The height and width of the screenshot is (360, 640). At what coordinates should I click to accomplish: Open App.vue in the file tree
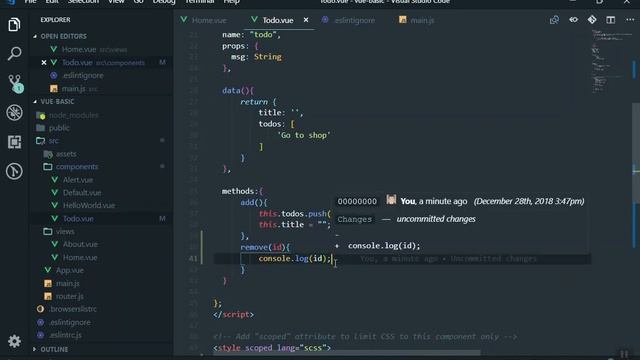(69, 270)
